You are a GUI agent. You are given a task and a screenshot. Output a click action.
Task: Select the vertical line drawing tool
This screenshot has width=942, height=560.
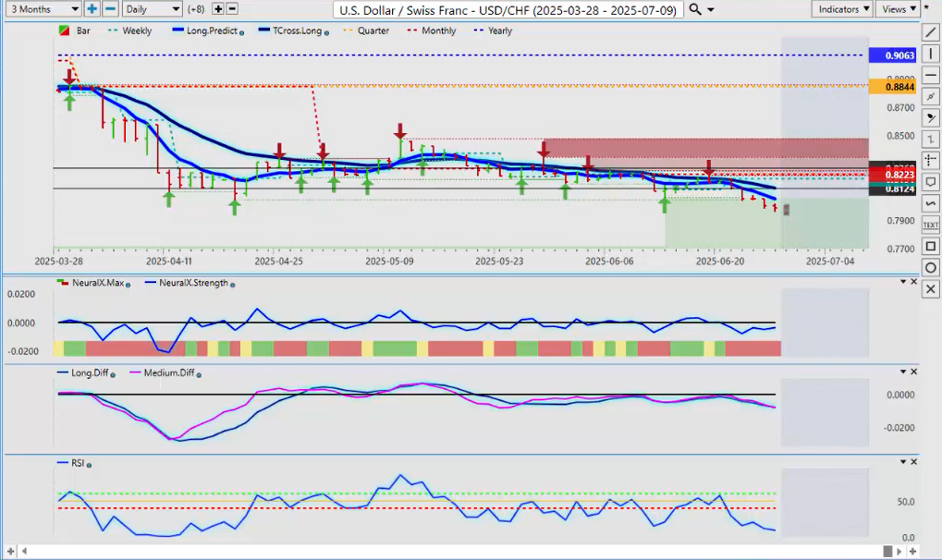click(x=930, y=54)
